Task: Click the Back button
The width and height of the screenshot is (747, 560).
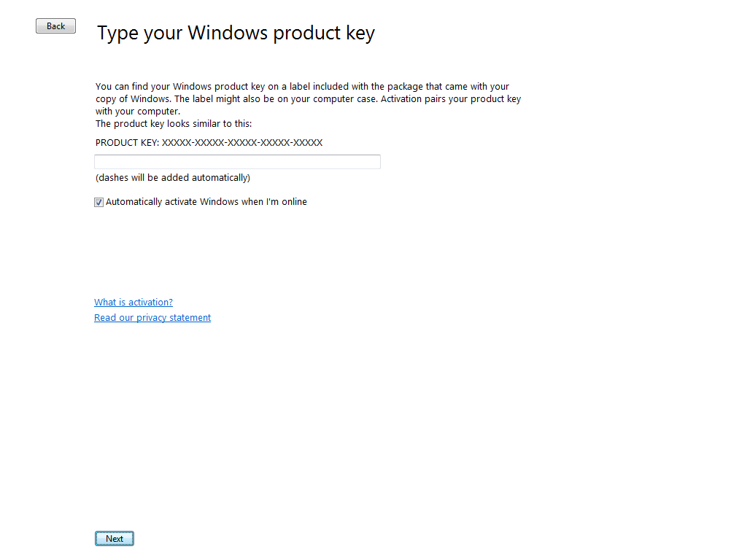Action: [55, 26]
